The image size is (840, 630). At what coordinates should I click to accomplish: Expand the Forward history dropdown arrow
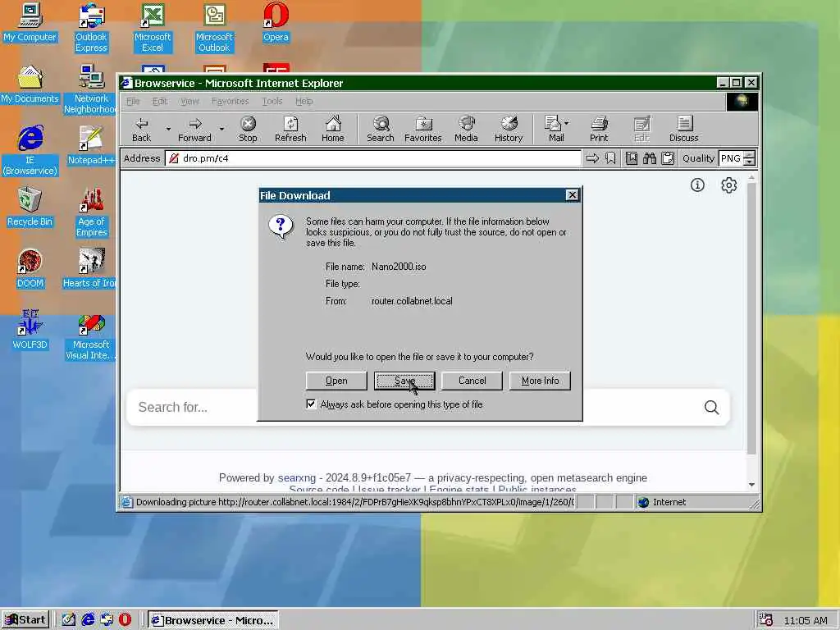tap(221, 129)
